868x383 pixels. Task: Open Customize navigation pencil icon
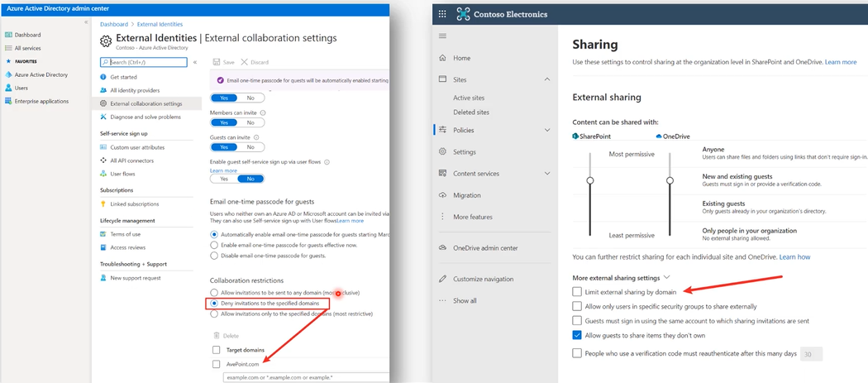click(x=442, y=279)
